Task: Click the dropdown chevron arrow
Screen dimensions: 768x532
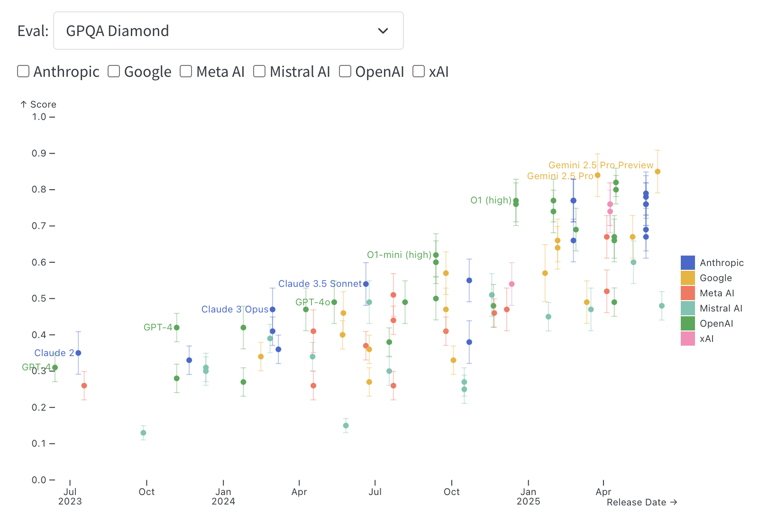Action: point(383,31)
